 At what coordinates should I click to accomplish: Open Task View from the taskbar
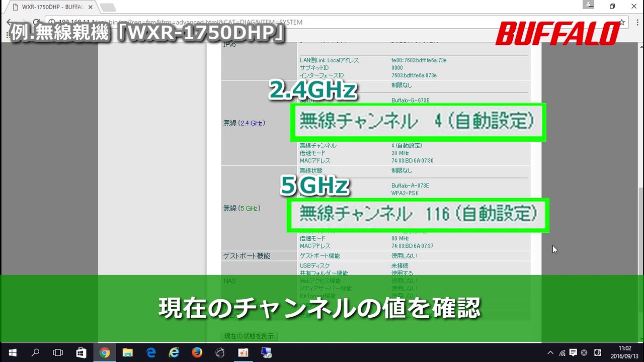point(58,352)
